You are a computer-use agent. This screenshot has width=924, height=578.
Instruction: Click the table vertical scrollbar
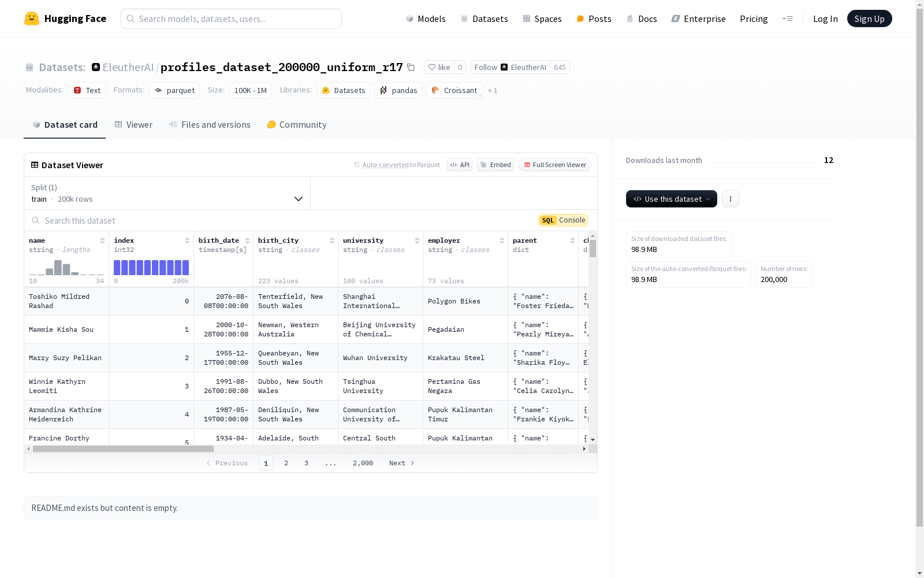point(593,249)
